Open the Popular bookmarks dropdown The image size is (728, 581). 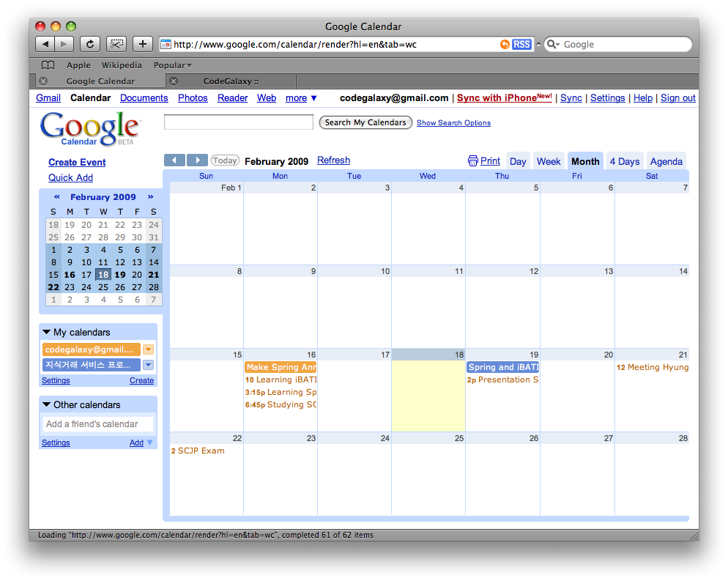[x=173, y=65]
